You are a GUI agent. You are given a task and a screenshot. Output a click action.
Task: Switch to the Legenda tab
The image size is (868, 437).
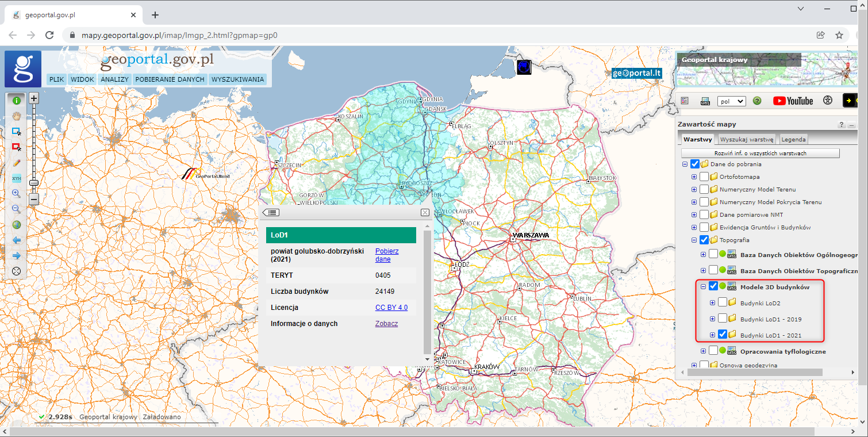[793, 139]
